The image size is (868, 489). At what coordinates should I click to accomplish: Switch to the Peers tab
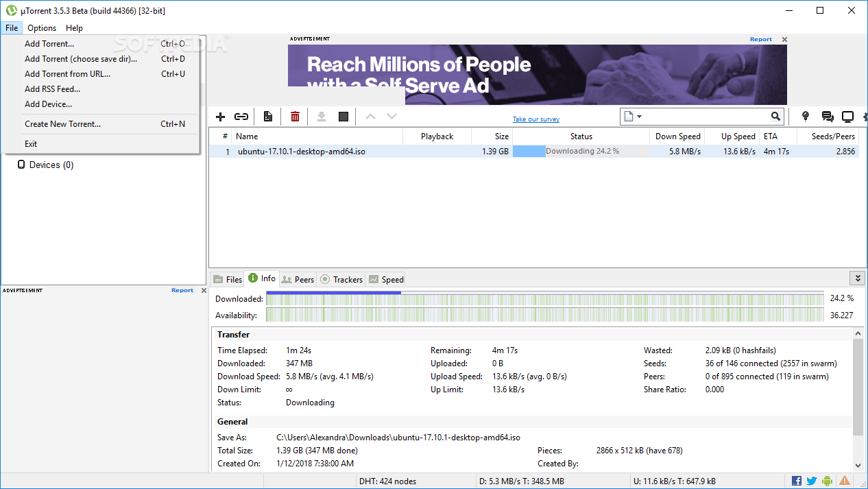[298, 279]
